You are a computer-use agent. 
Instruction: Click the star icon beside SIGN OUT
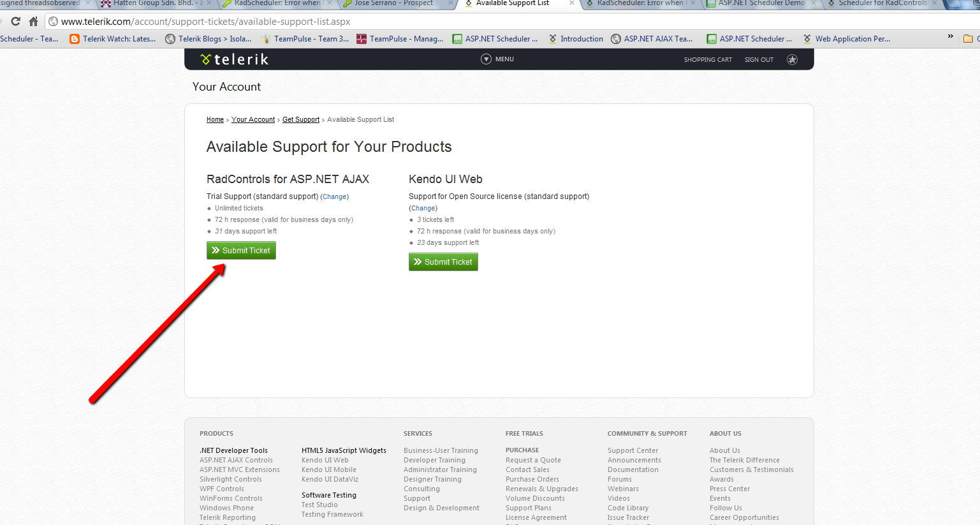point(792,59)
